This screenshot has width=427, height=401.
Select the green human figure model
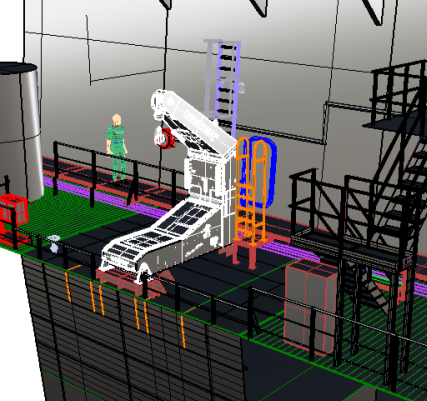tap(117, 148)
